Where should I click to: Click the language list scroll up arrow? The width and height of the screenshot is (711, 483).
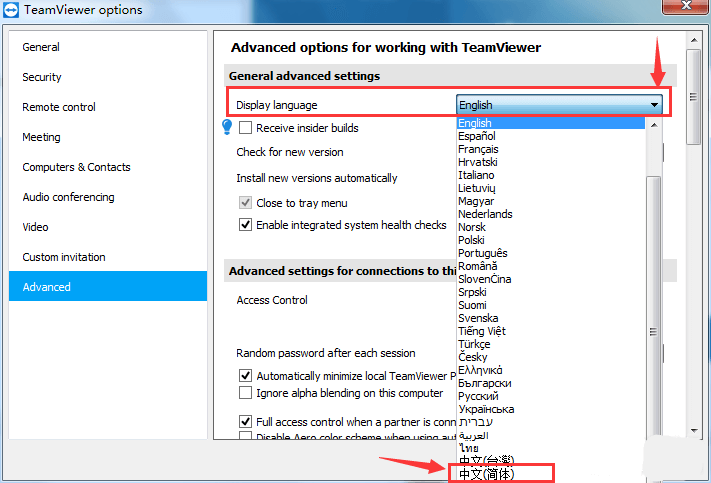[653, 125]
